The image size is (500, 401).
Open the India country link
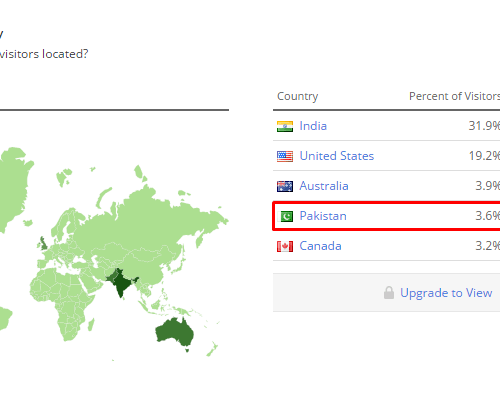coord(313,126)
